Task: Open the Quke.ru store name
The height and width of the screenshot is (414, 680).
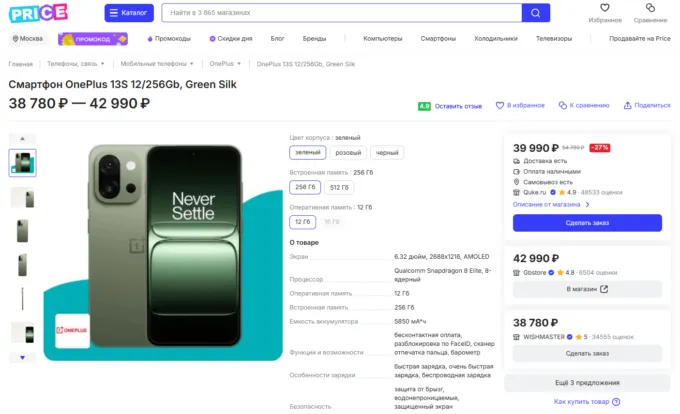Action: [x=535, y=192]
